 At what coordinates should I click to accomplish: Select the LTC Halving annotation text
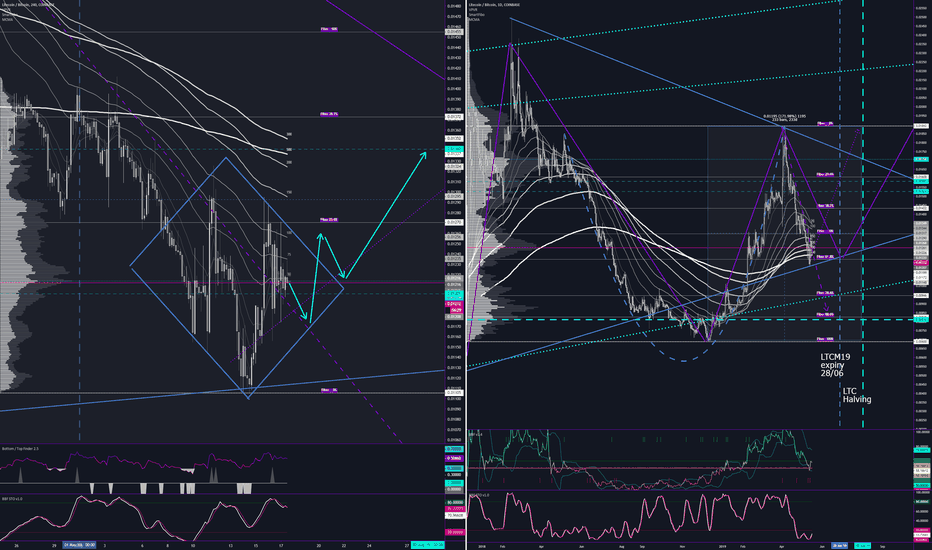(857, 395)
